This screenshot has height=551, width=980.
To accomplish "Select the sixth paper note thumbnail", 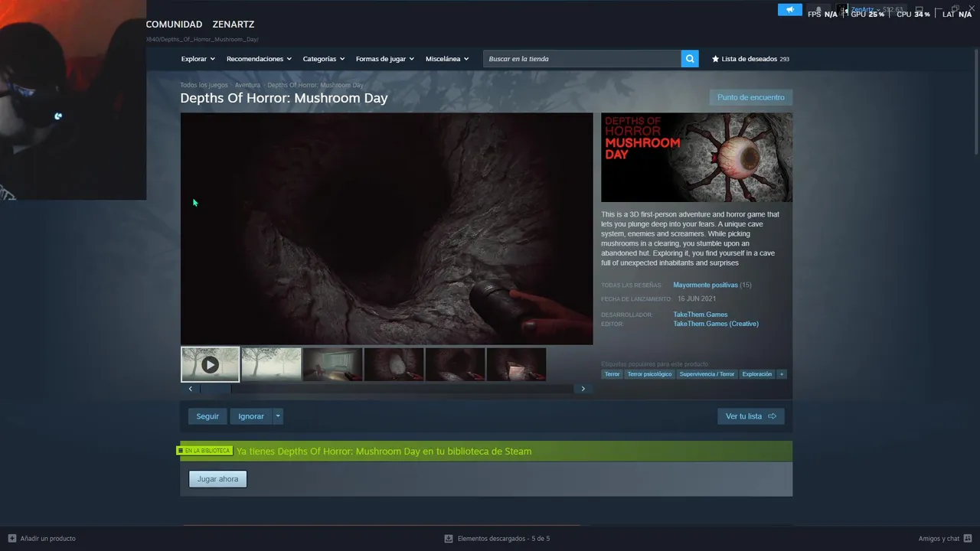I will (x=516, y=364).
